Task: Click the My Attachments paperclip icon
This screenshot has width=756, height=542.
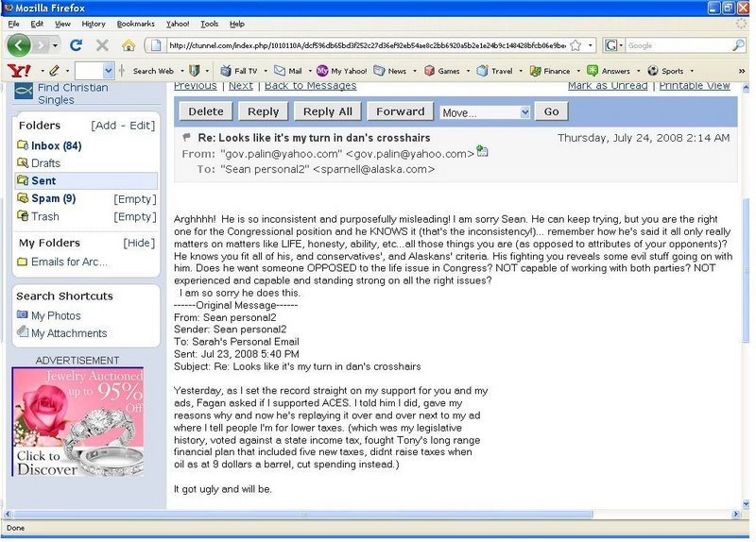Action: click(22, 332)
